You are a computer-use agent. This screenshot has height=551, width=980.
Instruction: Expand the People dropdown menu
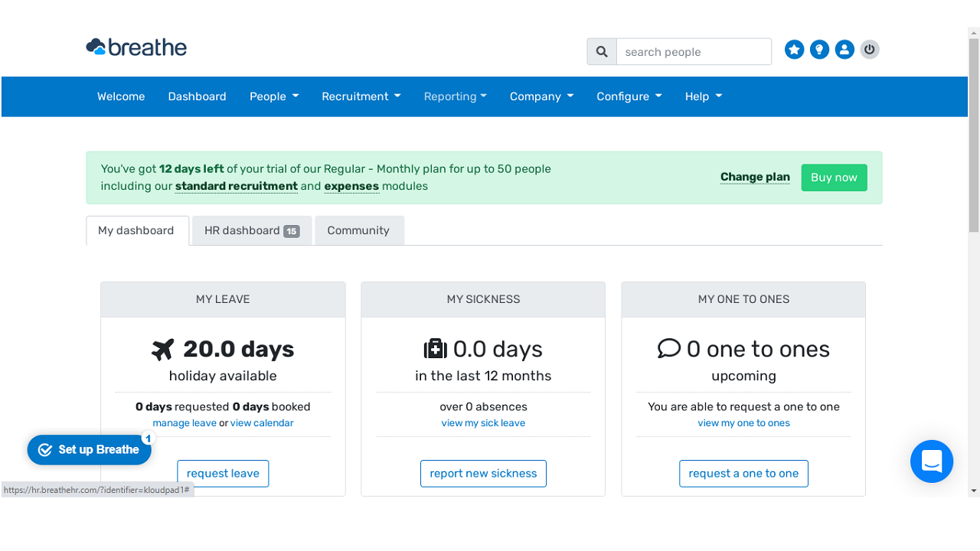pyautogui.click(x=273, y=96)
